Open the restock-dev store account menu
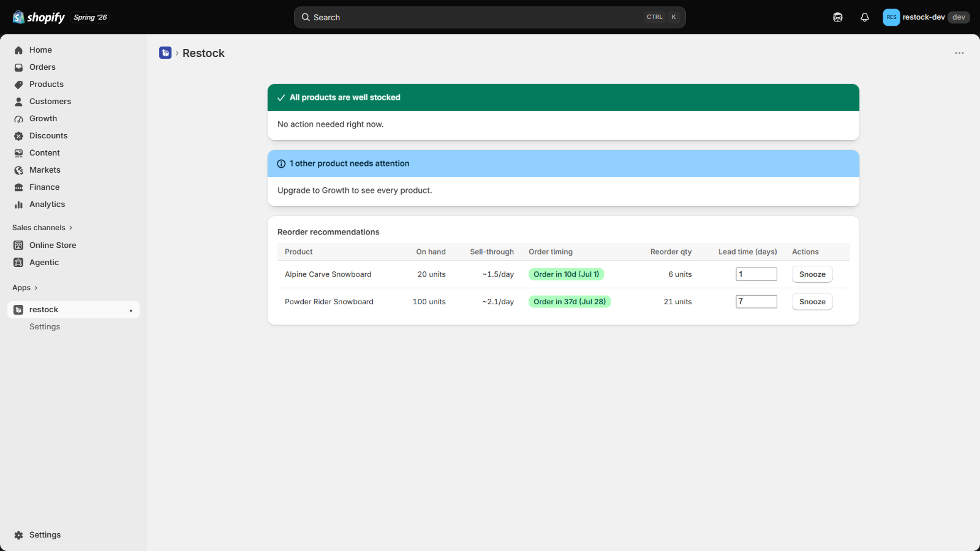 coord(926,17)
